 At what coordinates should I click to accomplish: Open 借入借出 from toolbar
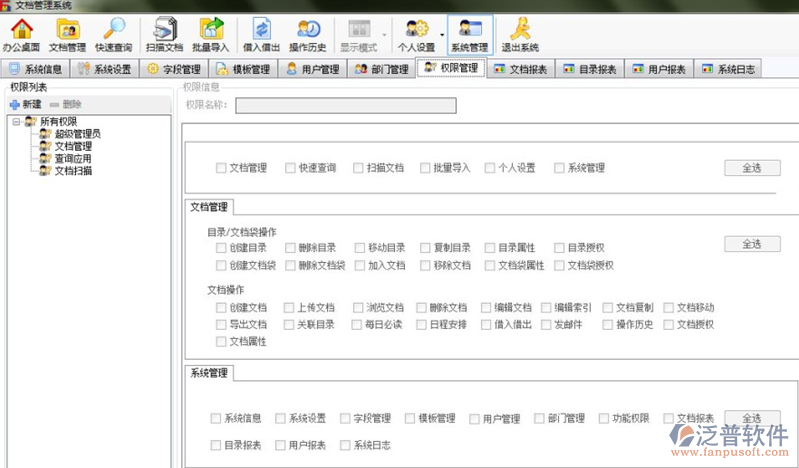click(x=260, y=34)
